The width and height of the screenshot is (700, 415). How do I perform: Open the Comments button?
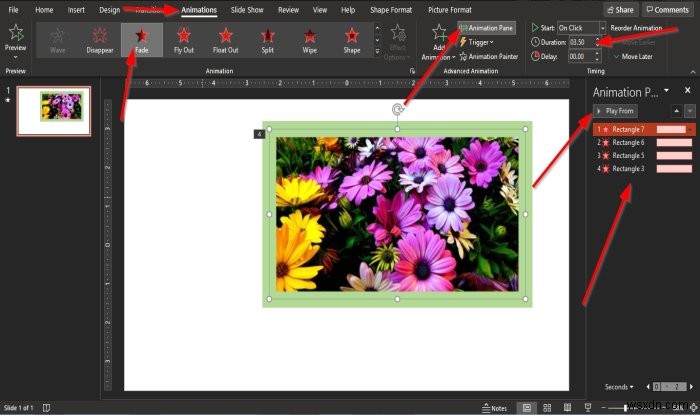point(668,9)
